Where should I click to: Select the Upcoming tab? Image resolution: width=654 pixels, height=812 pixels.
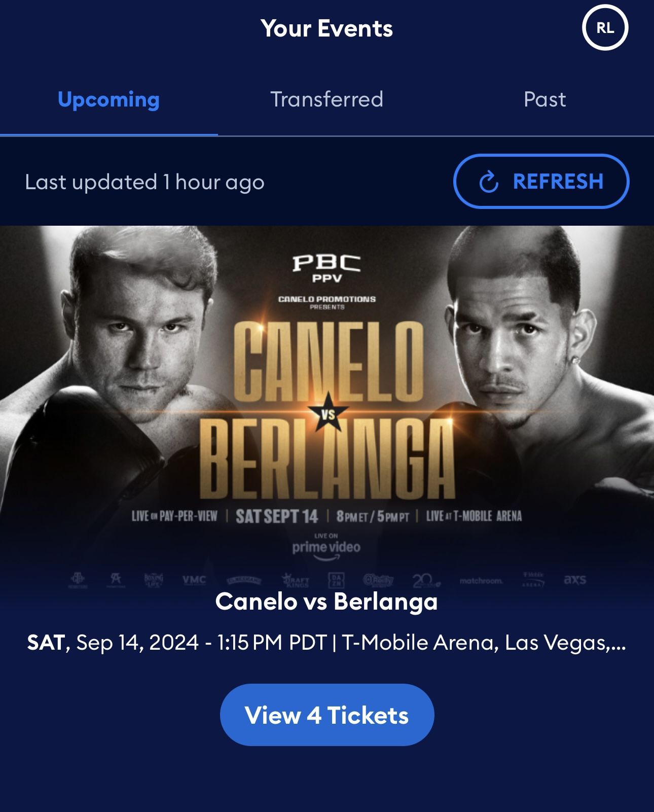(x=108, y=99)
